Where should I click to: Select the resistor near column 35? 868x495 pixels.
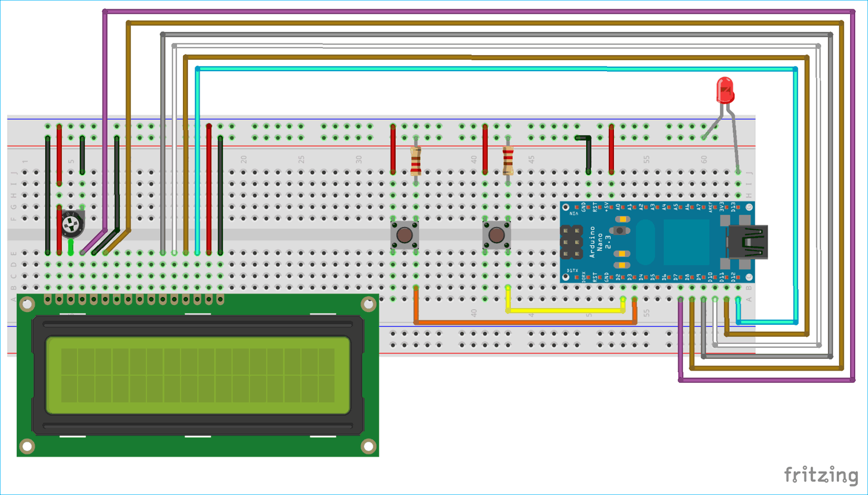point(415,160)
